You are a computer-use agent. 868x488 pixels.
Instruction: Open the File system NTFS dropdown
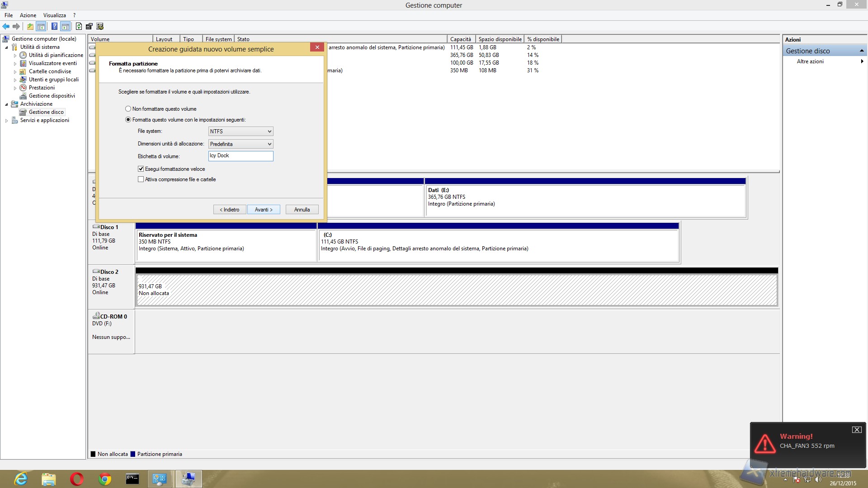[241, 131]
